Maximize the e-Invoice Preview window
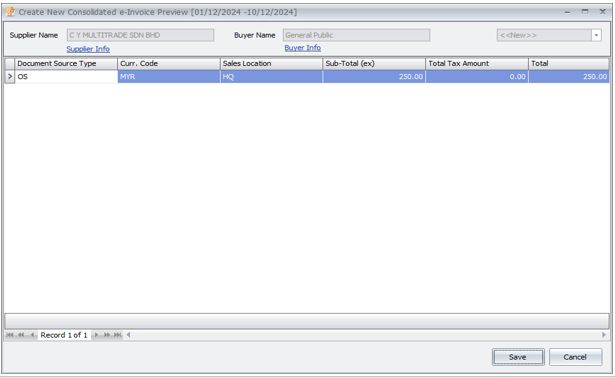This screenshot has width=615, height=378. [585, 12]
